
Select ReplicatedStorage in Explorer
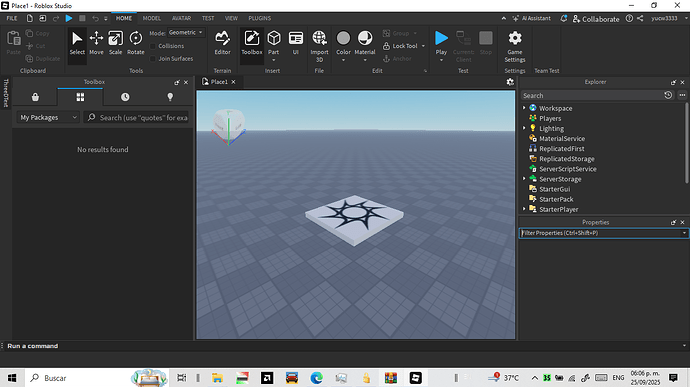(x=567, y=159)
